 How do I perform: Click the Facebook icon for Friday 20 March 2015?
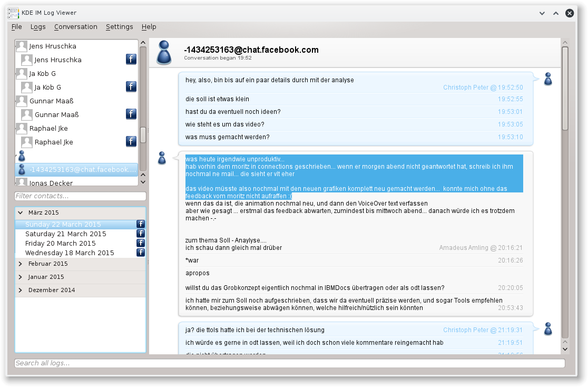coord(141,243)
